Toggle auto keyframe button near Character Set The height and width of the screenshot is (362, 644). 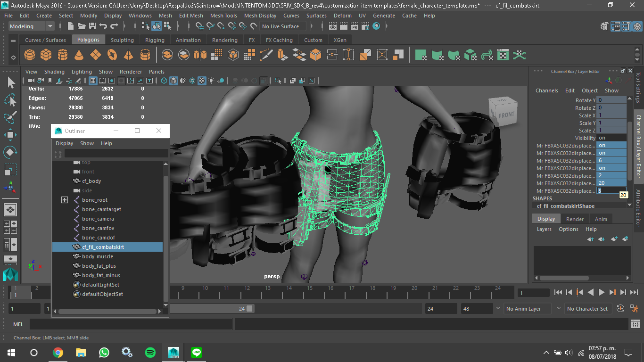point(620,309)
